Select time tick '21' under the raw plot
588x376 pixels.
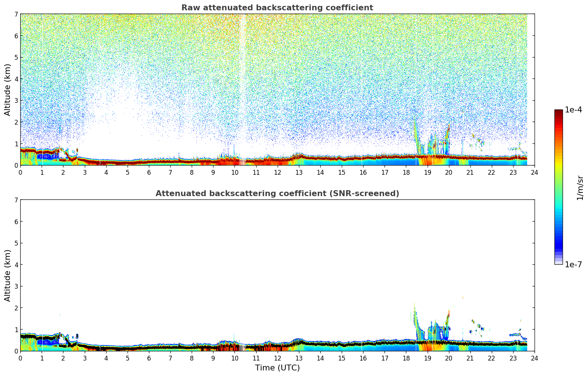pos(470,172)
